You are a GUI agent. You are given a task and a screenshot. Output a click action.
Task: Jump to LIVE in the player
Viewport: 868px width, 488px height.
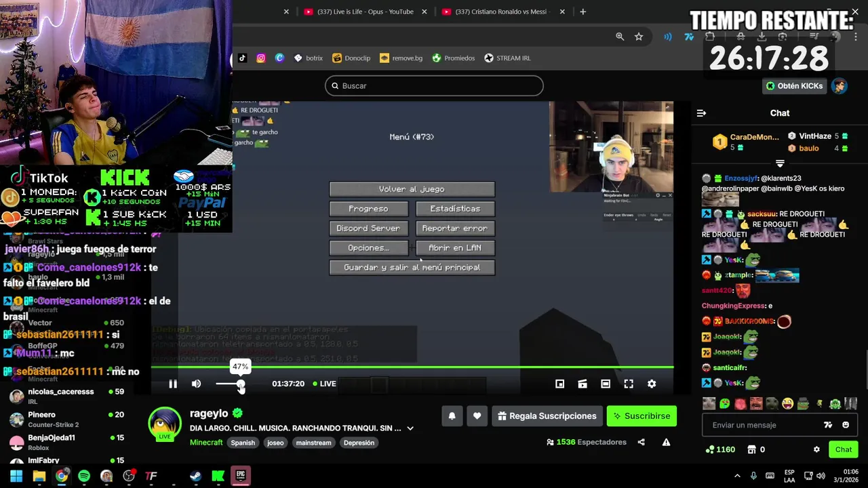pyautogui.click(x=324, y=384)
